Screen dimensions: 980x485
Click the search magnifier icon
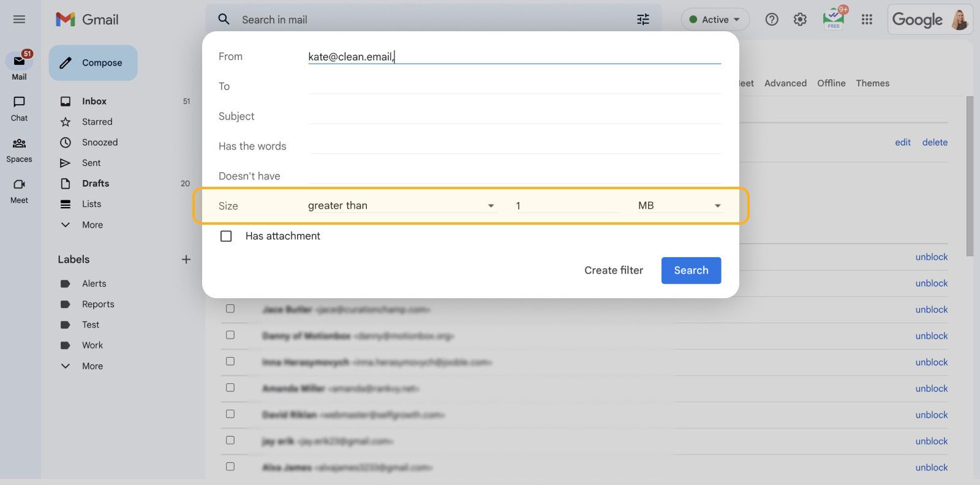point(224,20)
